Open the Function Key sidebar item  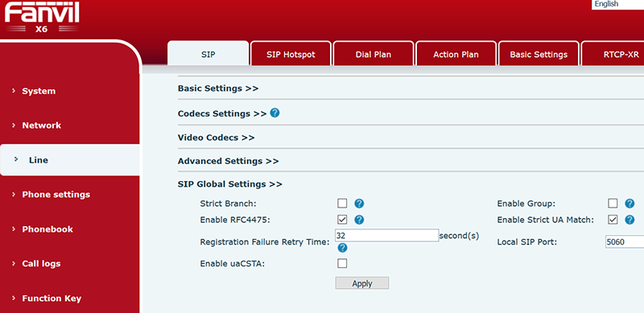(x=52, y=299)
